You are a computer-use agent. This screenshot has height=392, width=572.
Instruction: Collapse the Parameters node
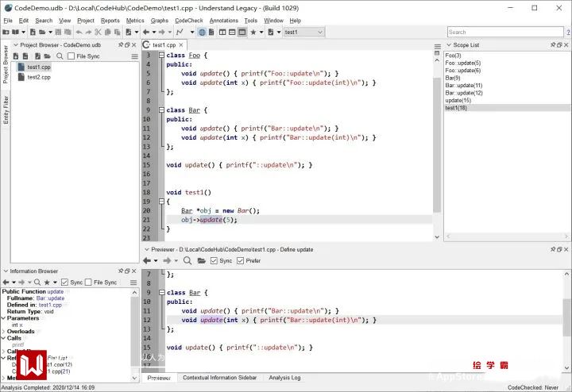4,318
